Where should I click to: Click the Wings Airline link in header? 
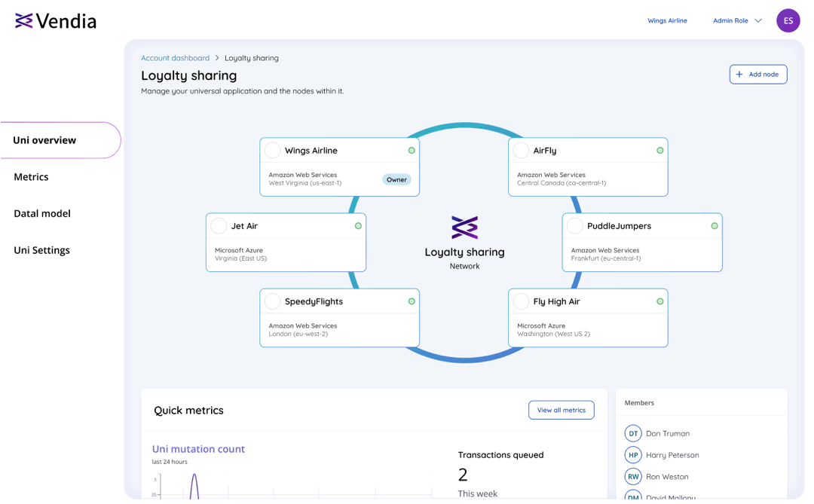click(667, 21)
